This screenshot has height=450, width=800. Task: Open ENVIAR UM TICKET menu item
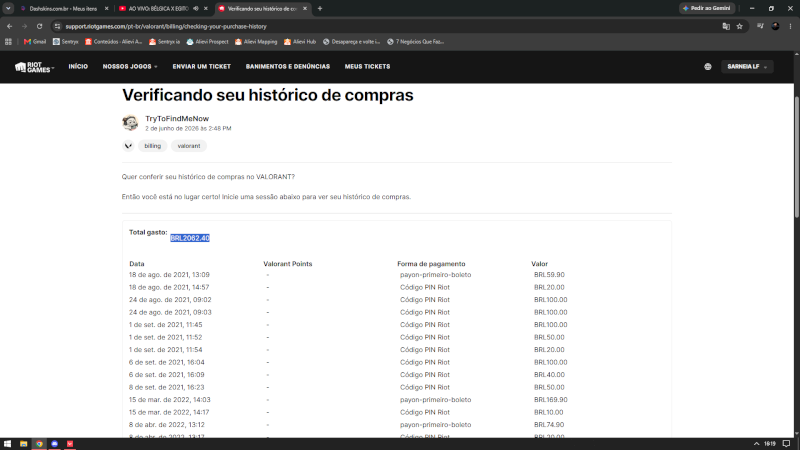[x=202, y=67]
